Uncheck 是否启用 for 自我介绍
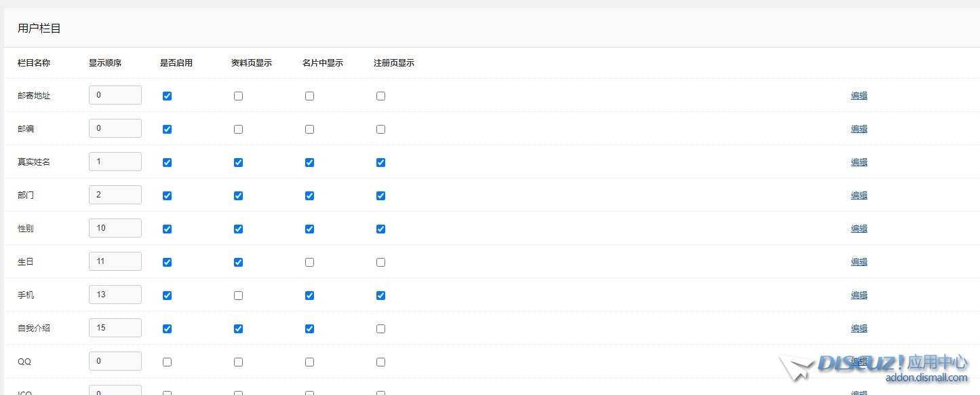Viewport: 980px width, 395px height. tap(167, 328)
